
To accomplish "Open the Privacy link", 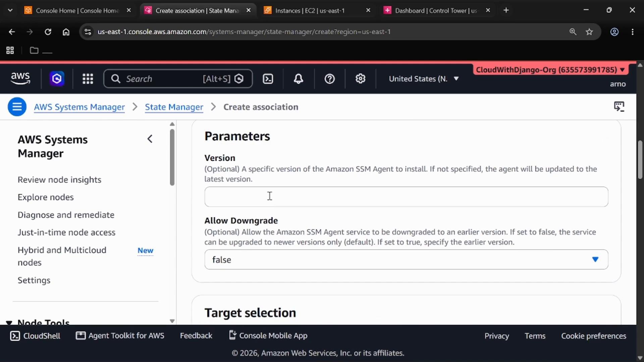I will click(x=496, y=336).
